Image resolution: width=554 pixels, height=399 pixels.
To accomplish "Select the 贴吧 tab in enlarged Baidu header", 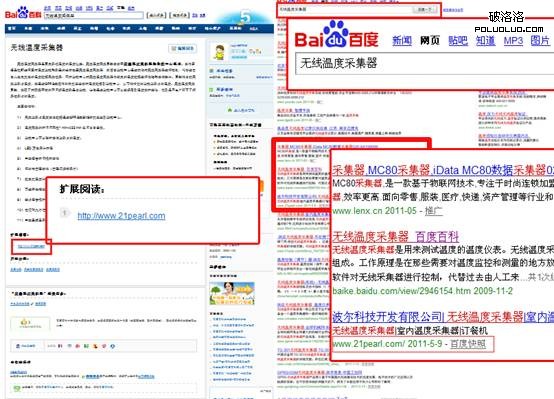I will tap(458, 41).
